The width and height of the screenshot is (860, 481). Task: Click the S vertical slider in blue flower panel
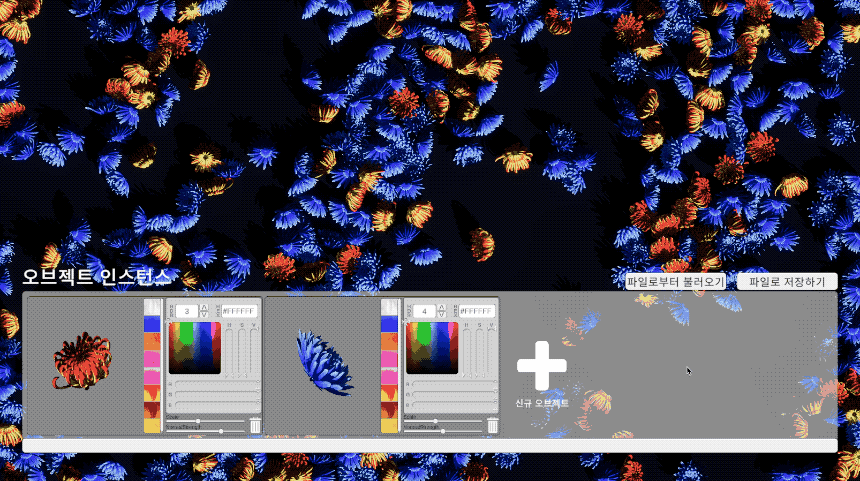point(479,351)
